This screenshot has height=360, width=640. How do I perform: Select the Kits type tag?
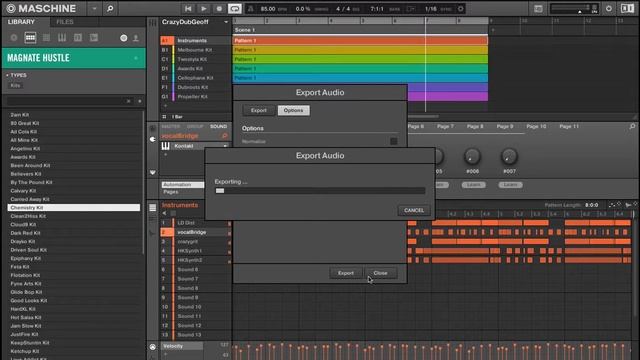[16, 86]
